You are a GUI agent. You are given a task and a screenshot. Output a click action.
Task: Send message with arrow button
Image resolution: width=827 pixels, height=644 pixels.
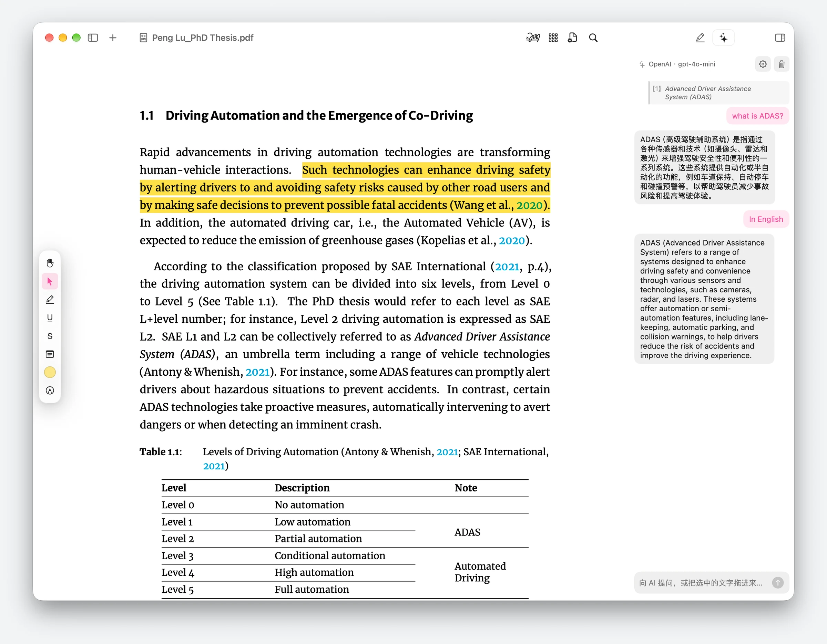tap(778, 583)
